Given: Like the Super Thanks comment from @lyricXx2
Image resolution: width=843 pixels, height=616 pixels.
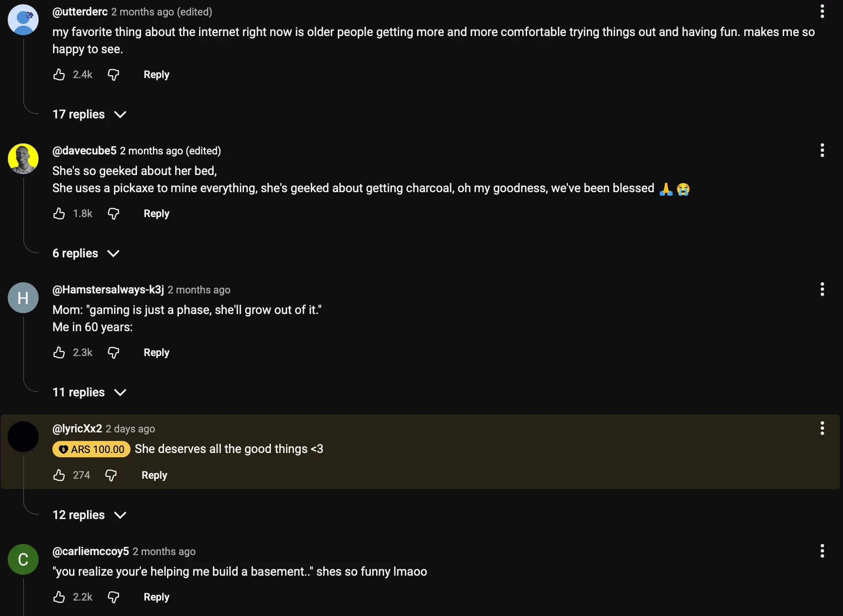Looking at the screenshot, I should (x=59, y=475).
